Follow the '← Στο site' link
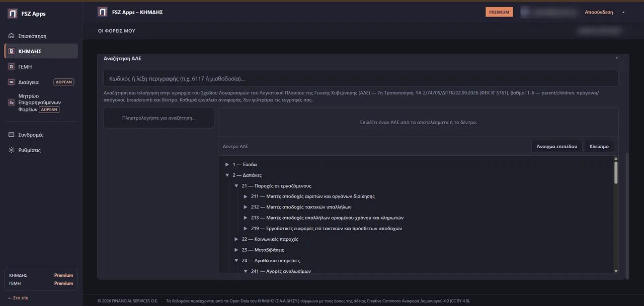 coord(18,298)
